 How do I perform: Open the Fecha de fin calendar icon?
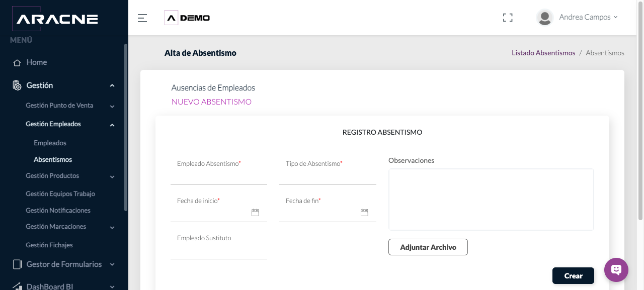click(x=364, y=213)
